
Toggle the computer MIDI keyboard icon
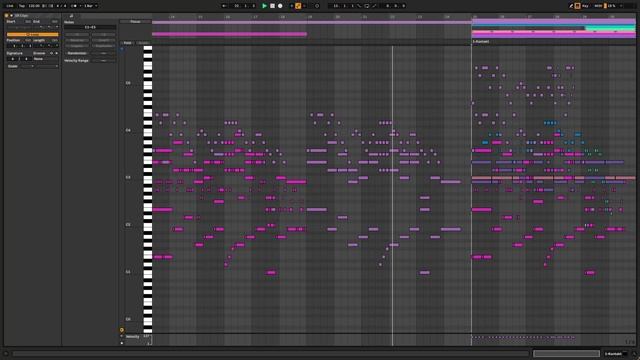coord(578,6)
